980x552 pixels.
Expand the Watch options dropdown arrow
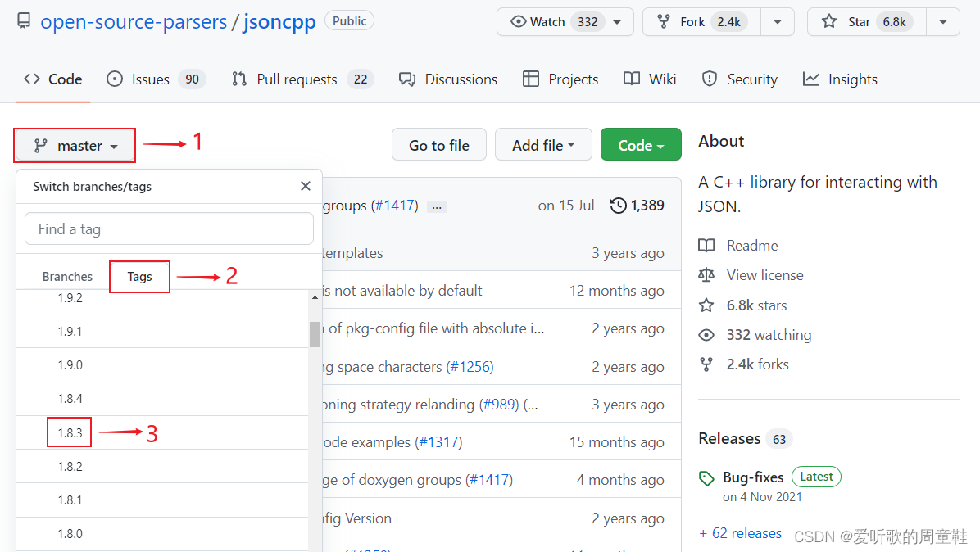click(x=618, y=22)
